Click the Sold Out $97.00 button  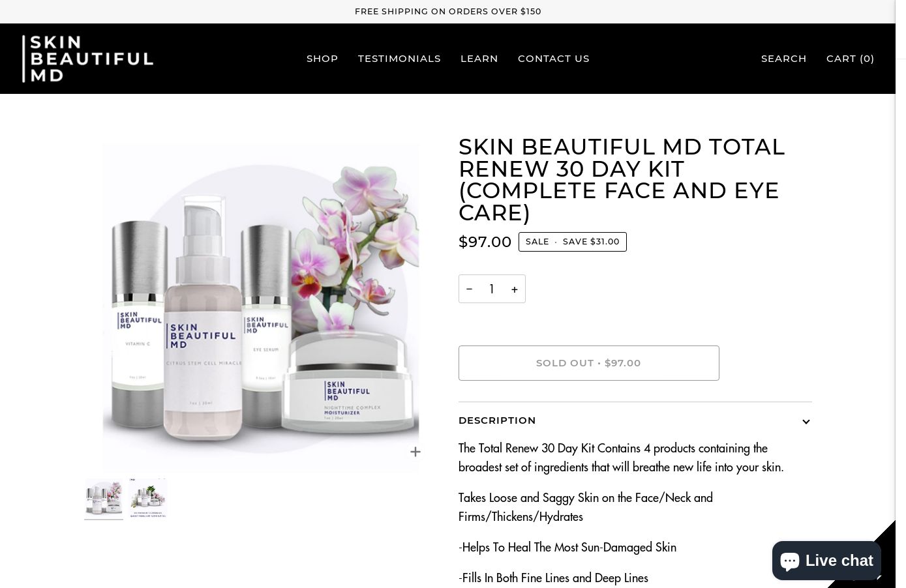click(x=589, y=363)
